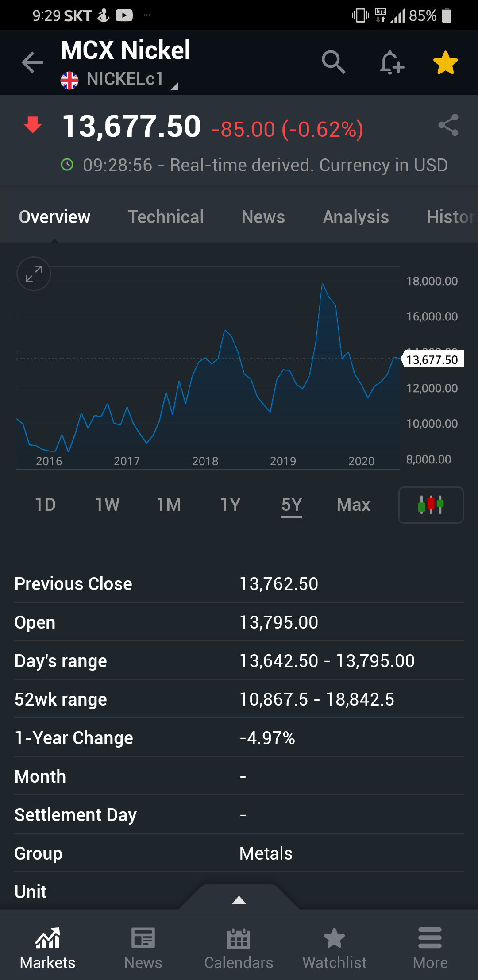Viewport: 478px width, 980px height.
Task: Tap the green clock icon by timestamp
Action: tap(67, 165)
